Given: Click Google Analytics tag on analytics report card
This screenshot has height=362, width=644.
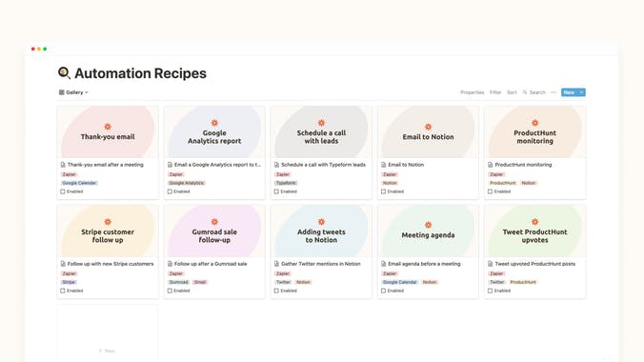Looking at the screenshot, I should pos(187,183).
